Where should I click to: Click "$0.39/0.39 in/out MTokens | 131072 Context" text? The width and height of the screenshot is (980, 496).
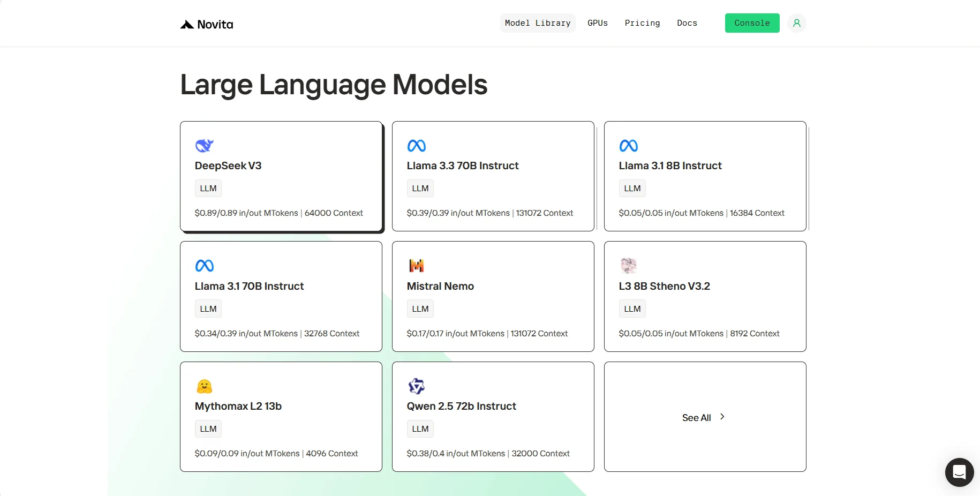490,213
